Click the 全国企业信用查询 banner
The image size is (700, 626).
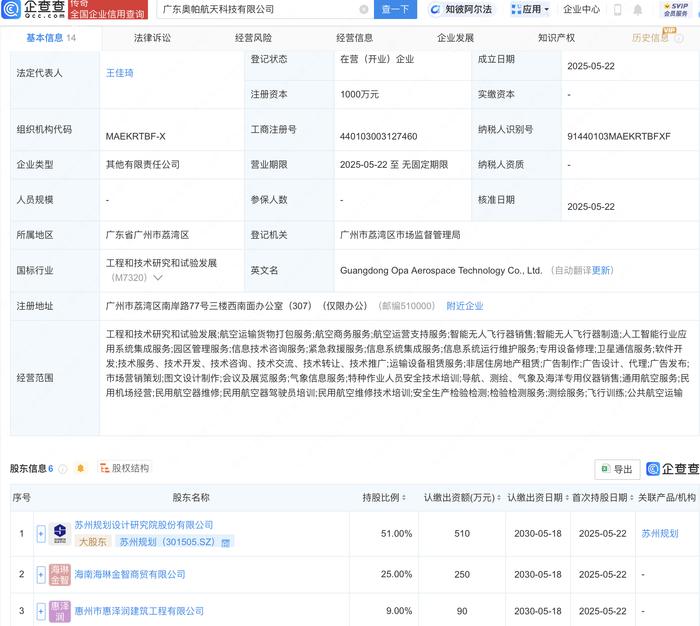[x=108, y=9]
